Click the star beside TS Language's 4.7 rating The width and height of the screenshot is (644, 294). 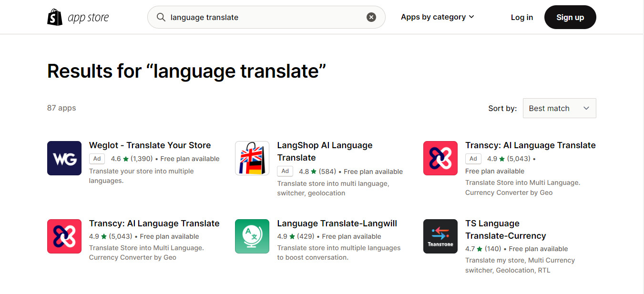[479, 249]
